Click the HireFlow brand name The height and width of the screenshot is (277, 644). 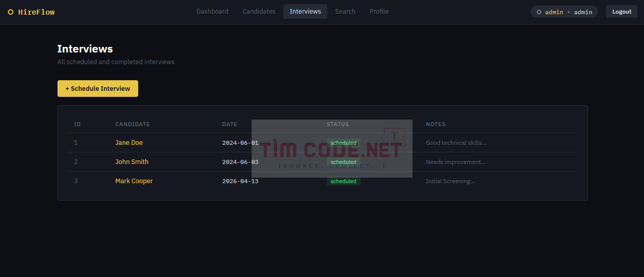36,12
